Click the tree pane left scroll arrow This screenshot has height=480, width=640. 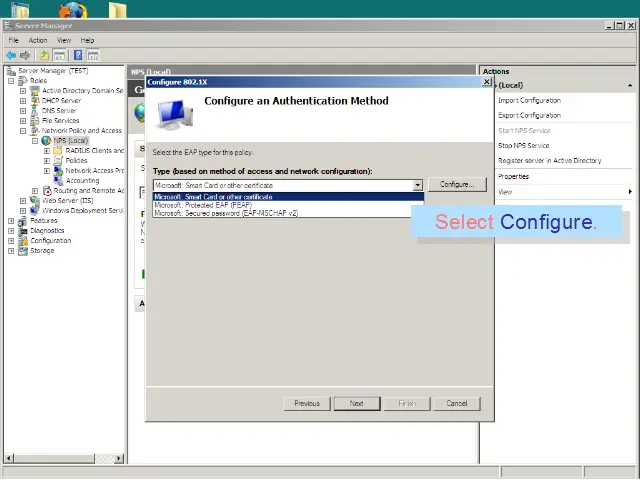click(x=9, y=458)
